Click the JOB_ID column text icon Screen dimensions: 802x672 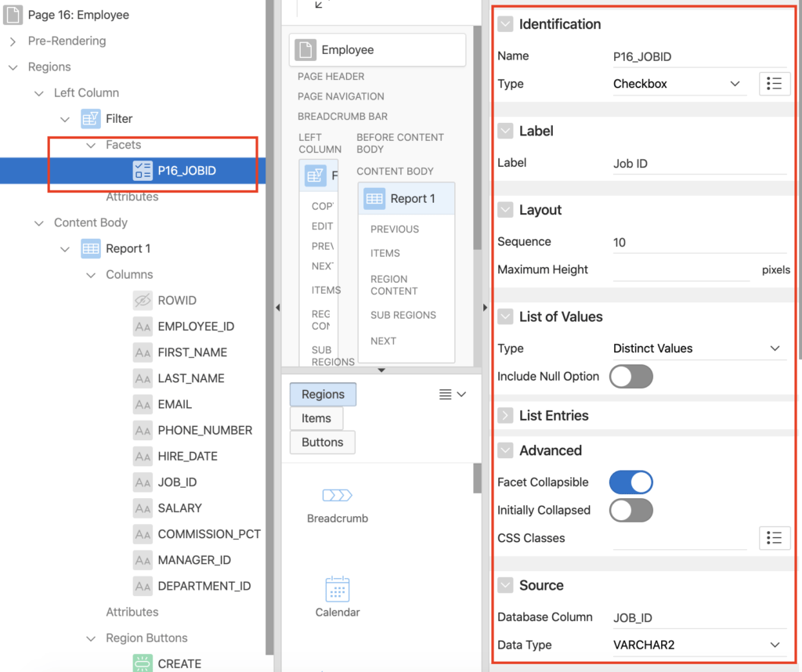click(143, 482)
